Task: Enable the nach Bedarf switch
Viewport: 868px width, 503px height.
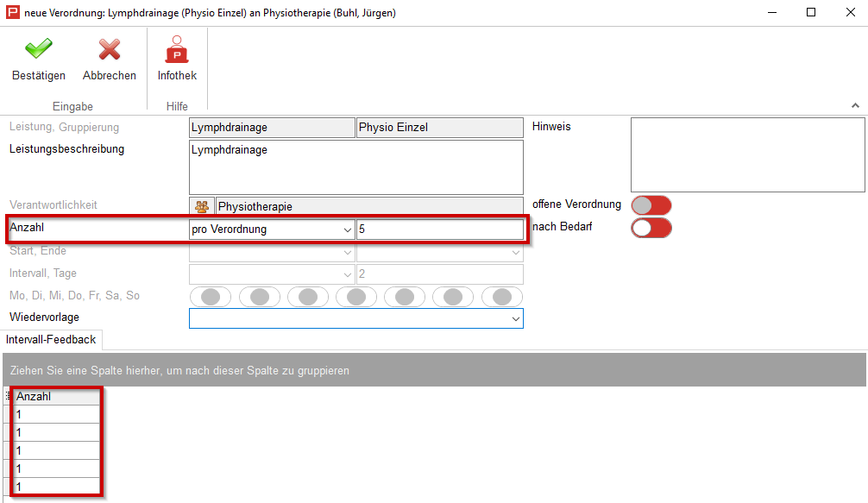Action: click(x=651, y=228)
